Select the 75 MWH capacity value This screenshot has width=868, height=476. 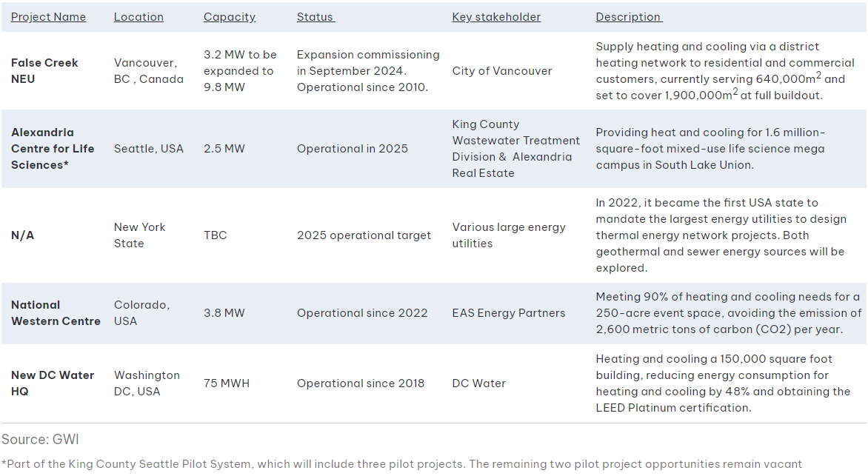227,383
